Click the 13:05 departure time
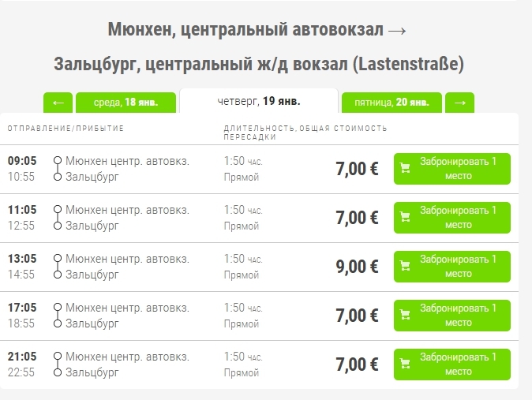Viewport: 532px width, 400px height. pos(22,258)
